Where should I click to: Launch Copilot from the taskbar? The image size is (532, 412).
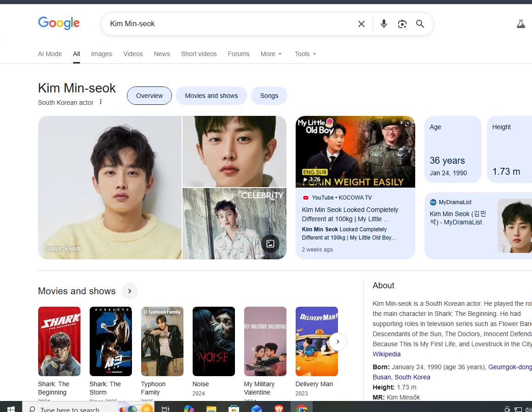[x=189, y=409]
